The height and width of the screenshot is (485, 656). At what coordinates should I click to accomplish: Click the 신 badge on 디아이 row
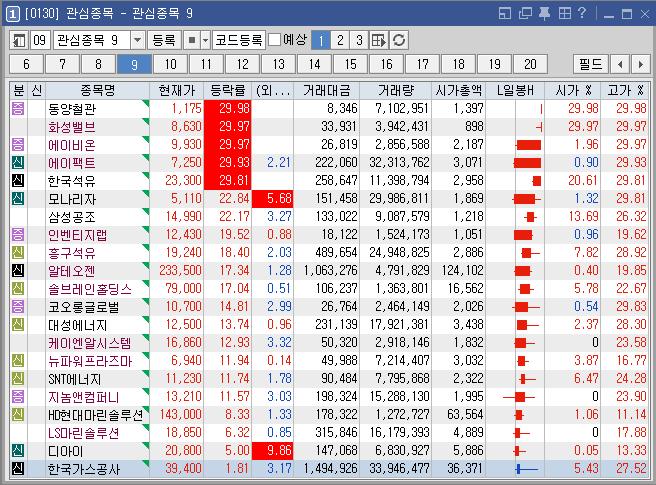pos(18,450)
